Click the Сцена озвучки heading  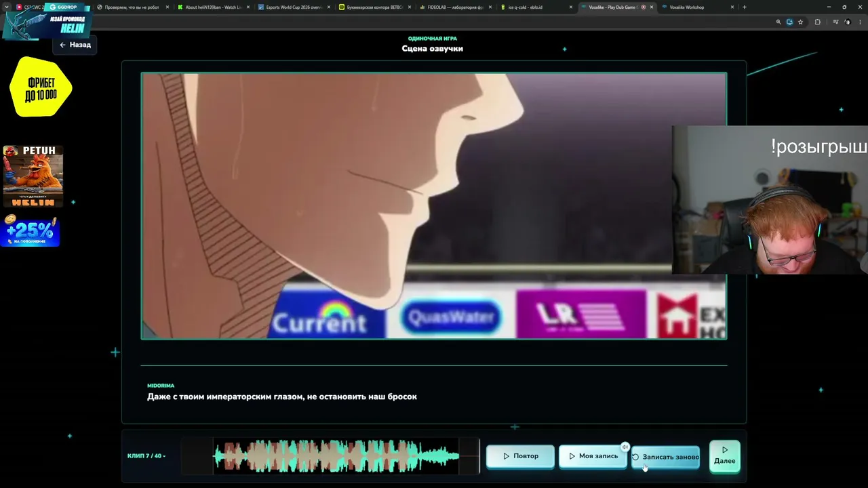[433, 49]
